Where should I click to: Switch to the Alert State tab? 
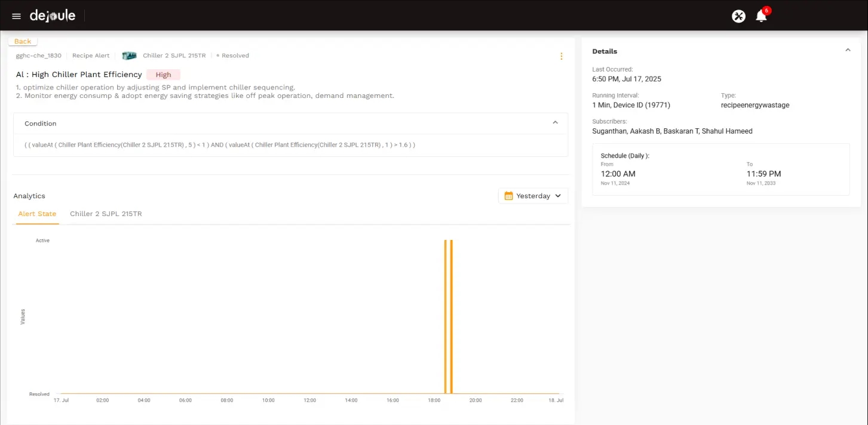pyautogui.click(x=37, y=214)
